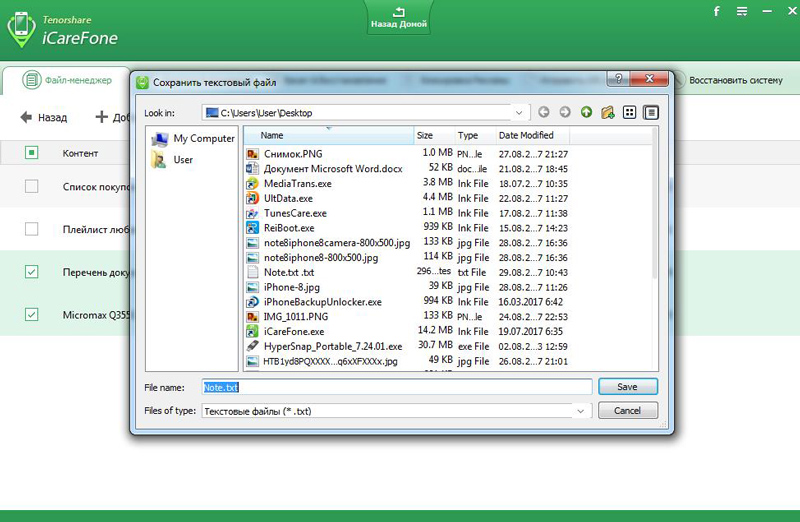Click the TunesCare.exe shortcut icon
This screenshot has width=800, height=522.
pyautogui.click(x=253, y=213)
